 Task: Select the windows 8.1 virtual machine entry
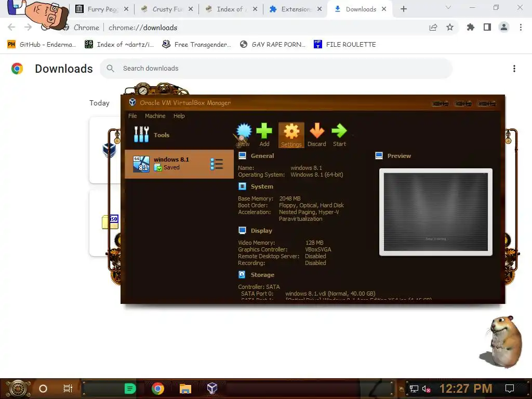[179, 164]
